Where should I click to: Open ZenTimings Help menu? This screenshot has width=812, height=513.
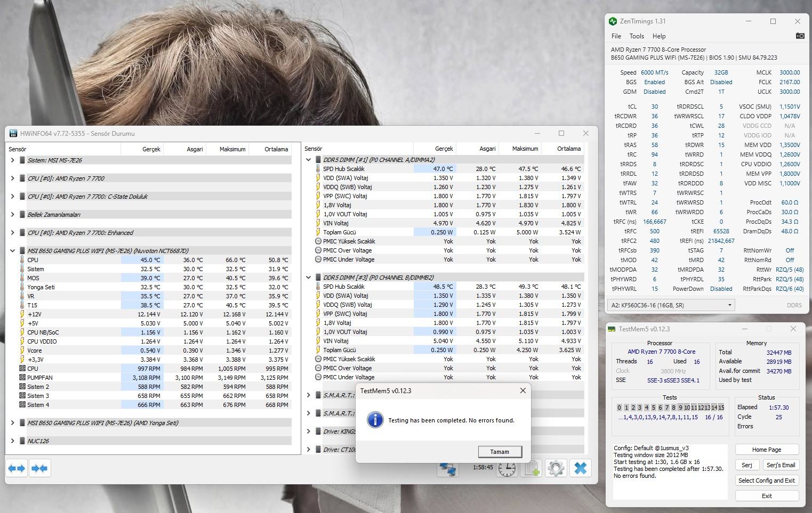click(x=659, y=36)
